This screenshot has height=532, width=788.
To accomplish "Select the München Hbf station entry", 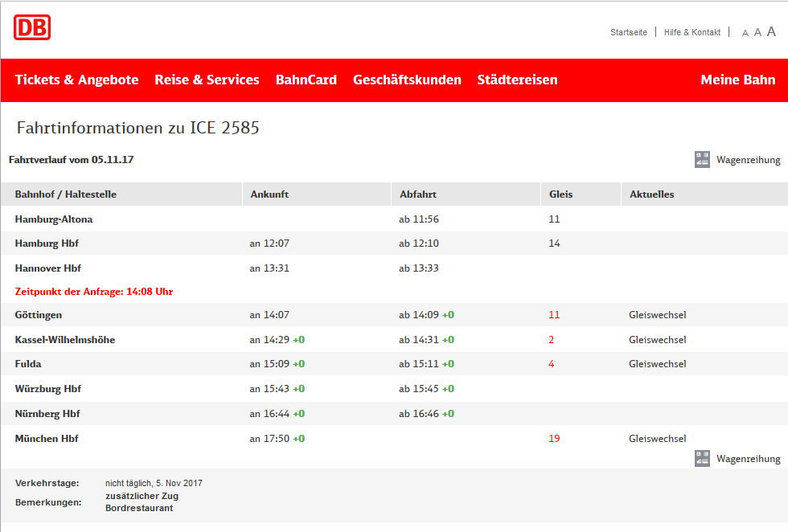I will pos(47,439).
